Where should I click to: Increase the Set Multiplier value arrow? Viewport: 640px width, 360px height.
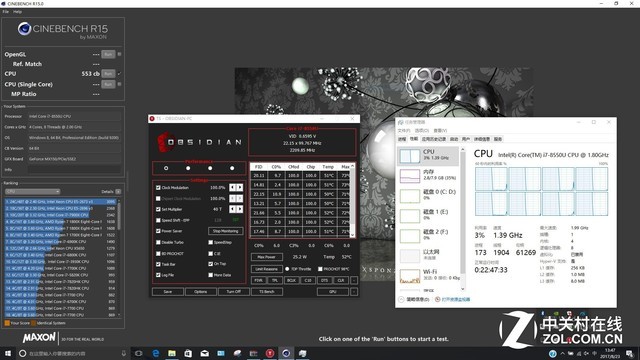point(240,209)
